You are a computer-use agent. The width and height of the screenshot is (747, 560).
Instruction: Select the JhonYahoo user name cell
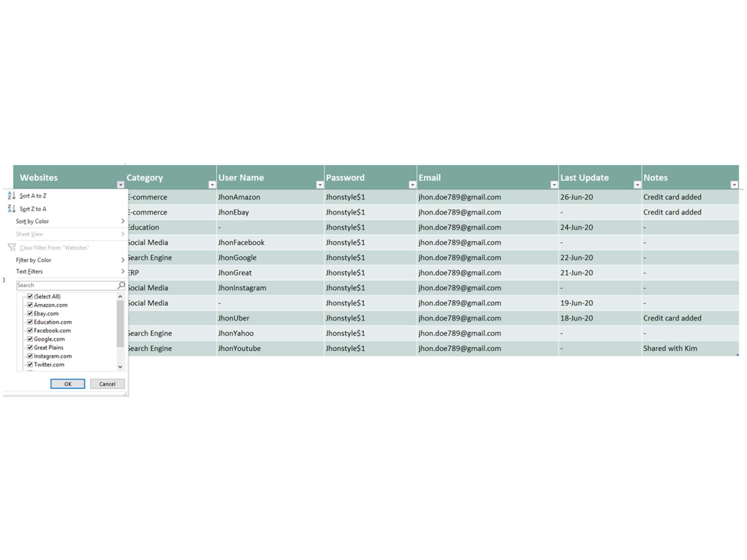coord(270,333)
